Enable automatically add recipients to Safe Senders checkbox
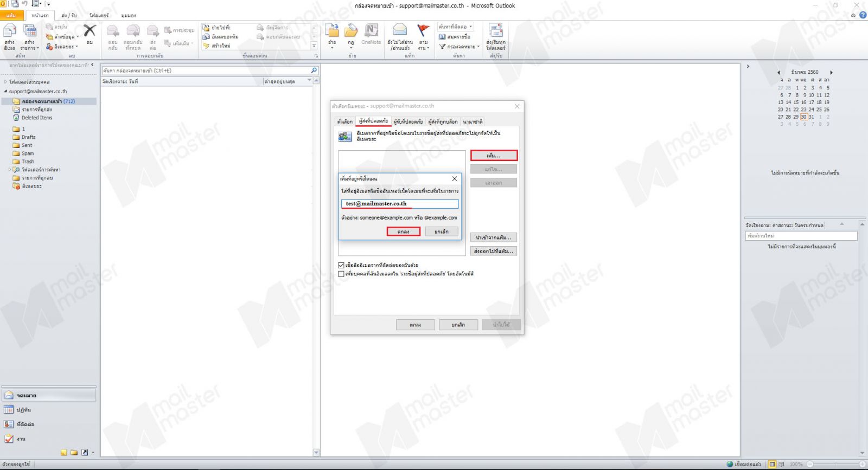This screenshot has height=470, width=868. click(341, 274)
